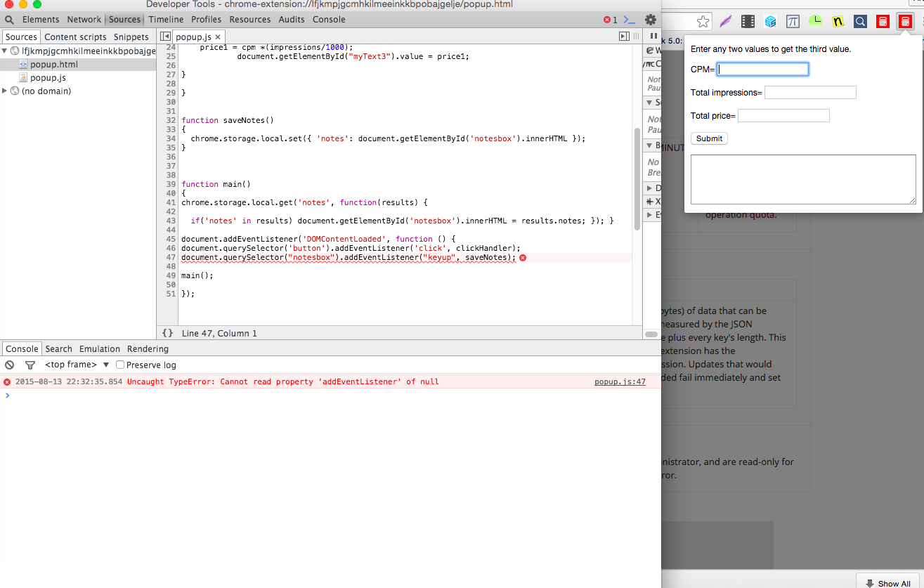
Task: Clear the console log
Action: point(10,365)
